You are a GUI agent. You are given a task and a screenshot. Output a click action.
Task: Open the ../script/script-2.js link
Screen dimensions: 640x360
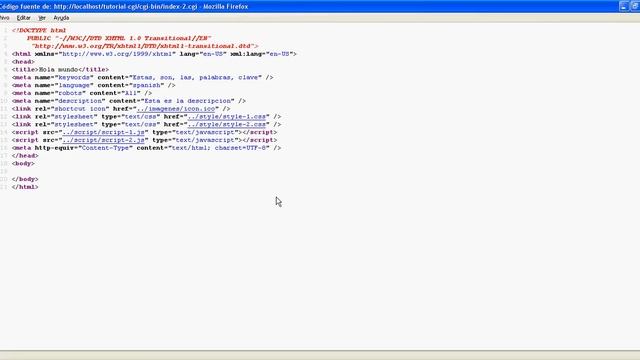(104, 140)
